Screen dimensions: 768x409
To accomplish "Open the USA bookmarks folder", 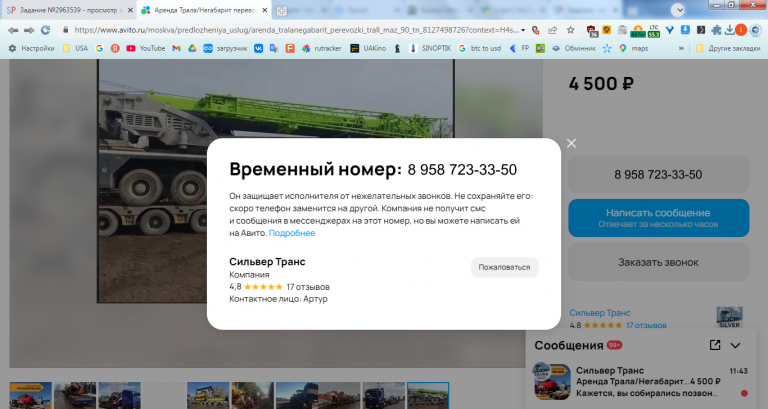I will coord(75,48).
